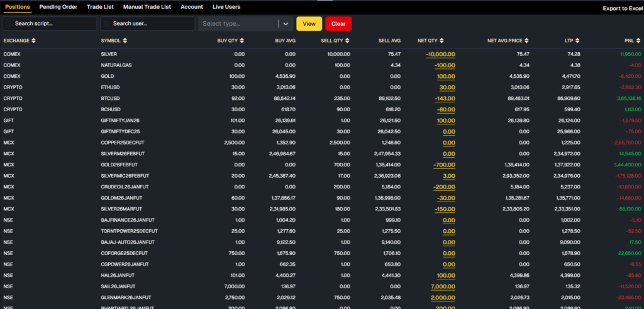Open the Live Users tab
644x309 pixels.
[226, 7]
